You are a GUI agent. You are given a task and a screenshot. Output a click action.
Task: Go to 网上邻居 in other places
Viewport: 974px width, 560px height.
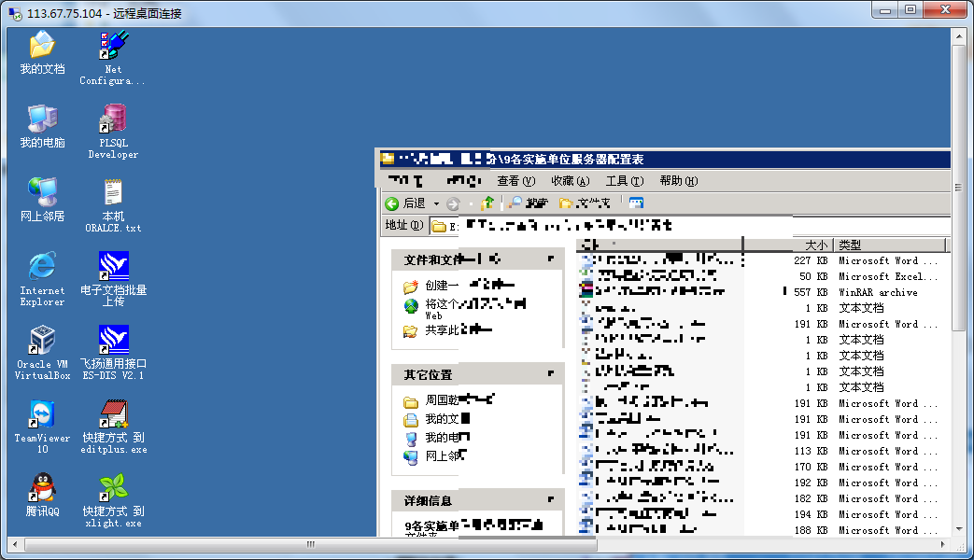click(435, 456)
